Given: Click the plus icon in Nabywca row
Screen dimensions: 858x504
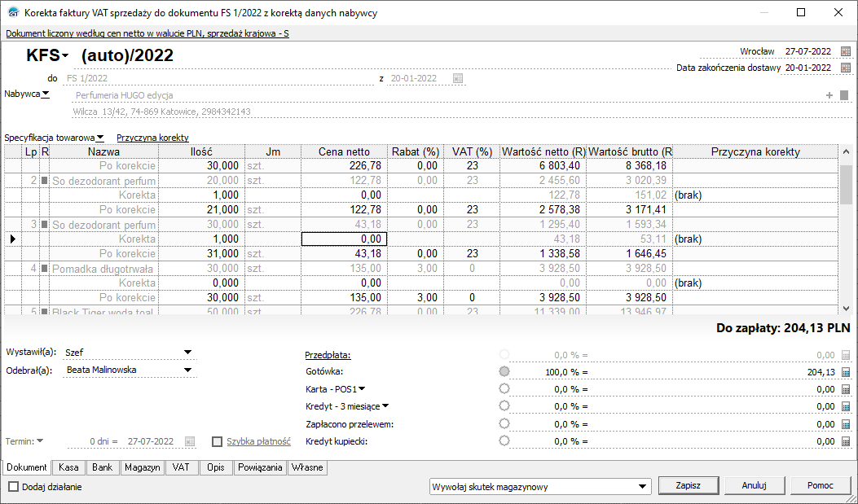Looking at the screenshot, I should point(829,95).
